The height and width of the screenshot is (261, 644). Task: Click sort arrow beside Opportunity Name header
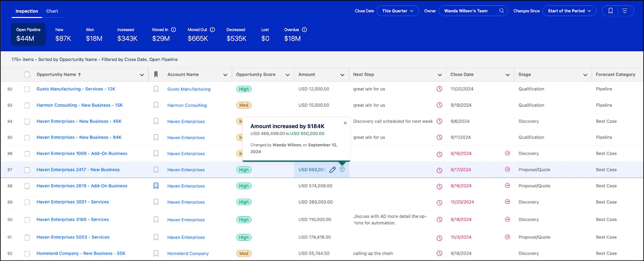pyautogui.click(x=79, y=75)
